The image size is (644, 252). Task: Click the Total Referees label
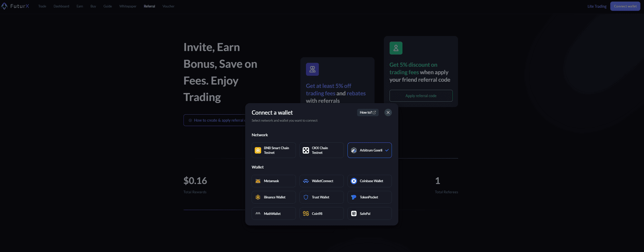(x=446, y=192)
